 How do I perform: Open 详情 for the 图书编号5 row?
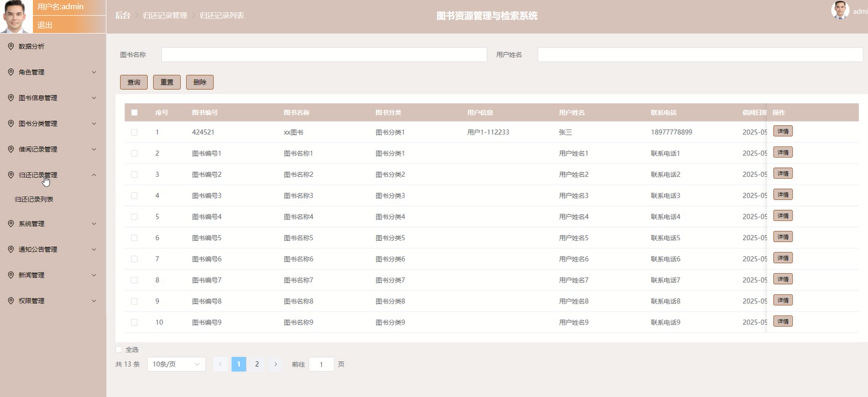[783, 237]
